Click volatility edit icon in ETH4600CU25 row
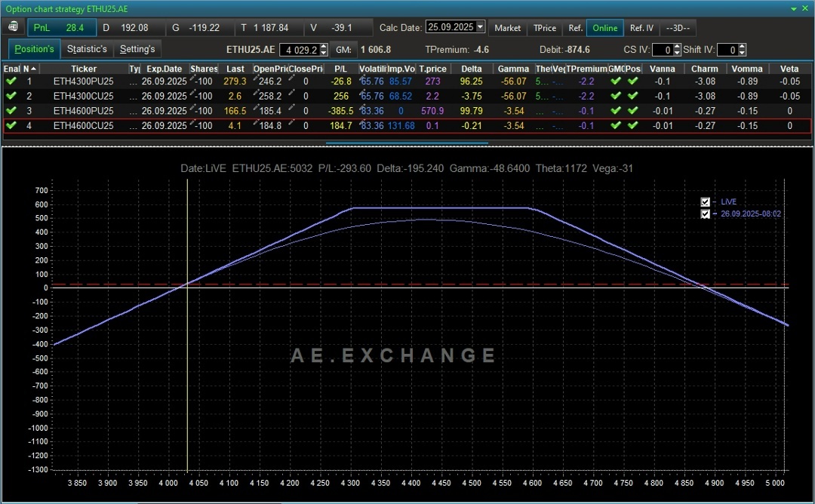The width and height of the screenshot is (815, 504). pyautogui.click(x=362, y=123)
